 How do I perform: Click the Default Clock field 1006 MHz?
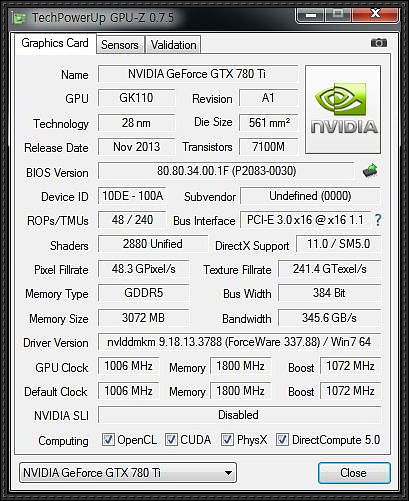[x=128, y=391]
